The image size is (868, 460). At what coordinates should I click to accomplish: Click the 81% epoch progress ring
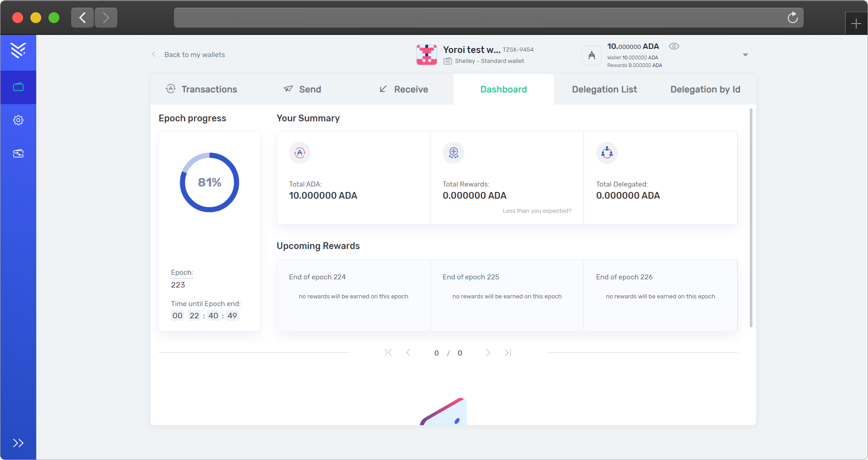[209, 182]
